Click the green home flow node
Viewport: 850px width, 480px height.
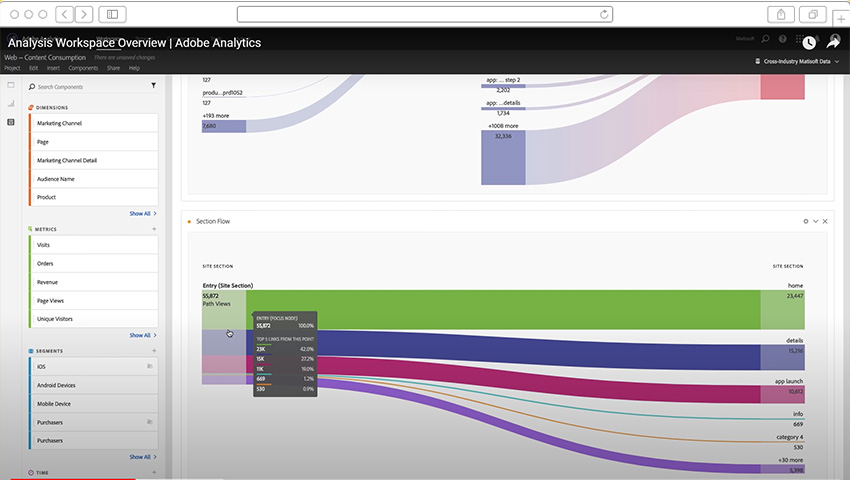(782, 310)
